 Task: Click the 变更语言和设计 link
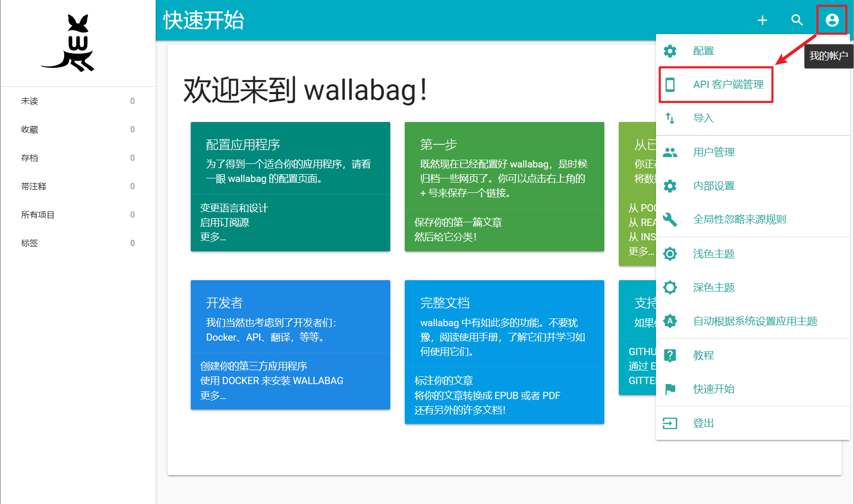coord(234,208)
